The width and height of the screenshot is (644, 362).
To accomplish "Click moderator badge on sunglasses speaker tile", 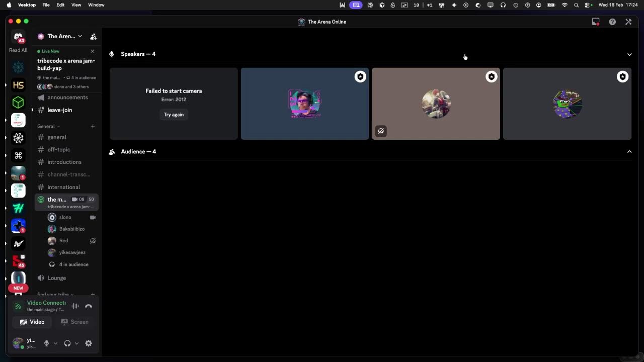I will 360,76.
